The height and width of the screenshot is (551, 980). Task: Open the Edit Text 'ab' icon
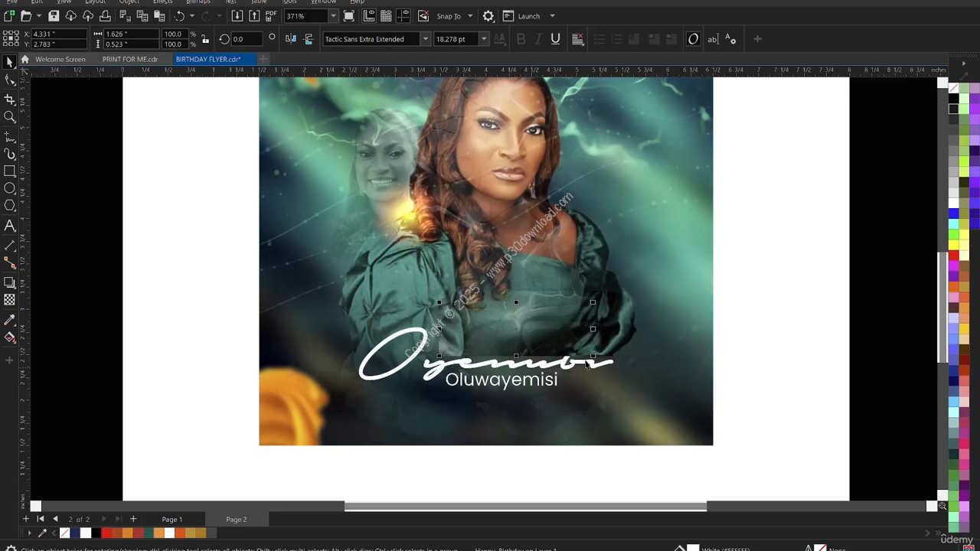pos(713,39)
